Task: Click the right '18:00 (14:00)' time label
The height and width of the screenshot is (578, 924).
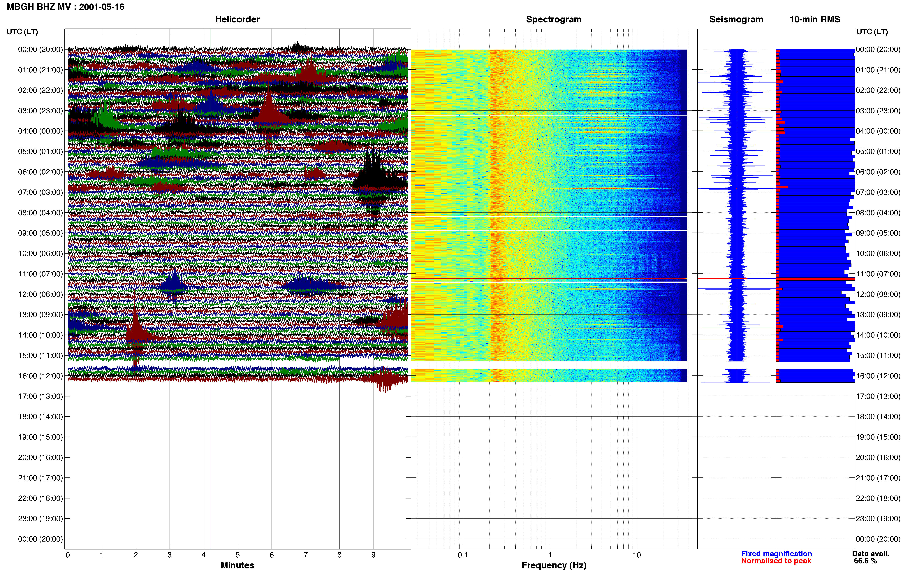Action: [878, 417]
